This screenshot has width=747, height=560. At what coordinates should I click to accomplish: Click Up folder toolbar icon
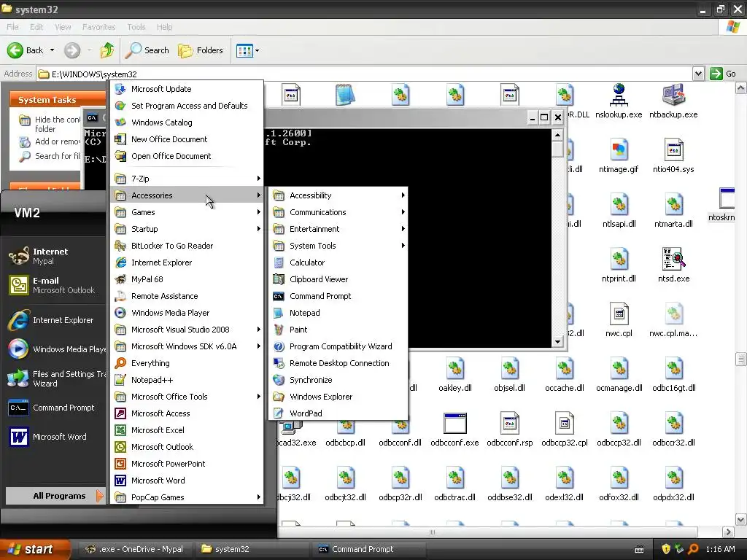tap(107, 50)
